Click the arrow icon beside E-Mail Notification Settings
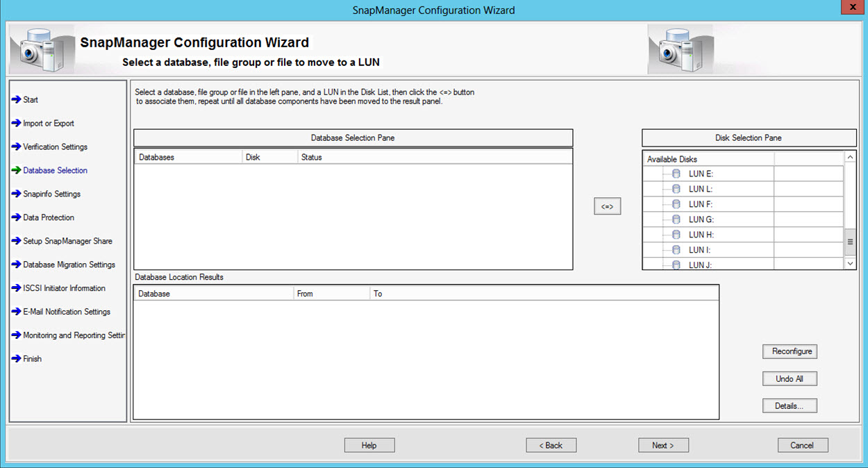 16,312
